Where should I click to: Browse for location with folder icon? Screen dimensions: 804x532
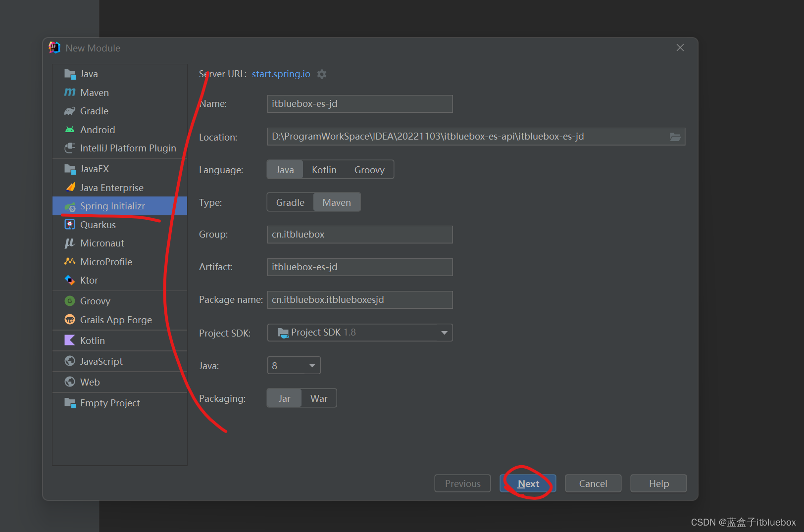click(x=675, y=137)
